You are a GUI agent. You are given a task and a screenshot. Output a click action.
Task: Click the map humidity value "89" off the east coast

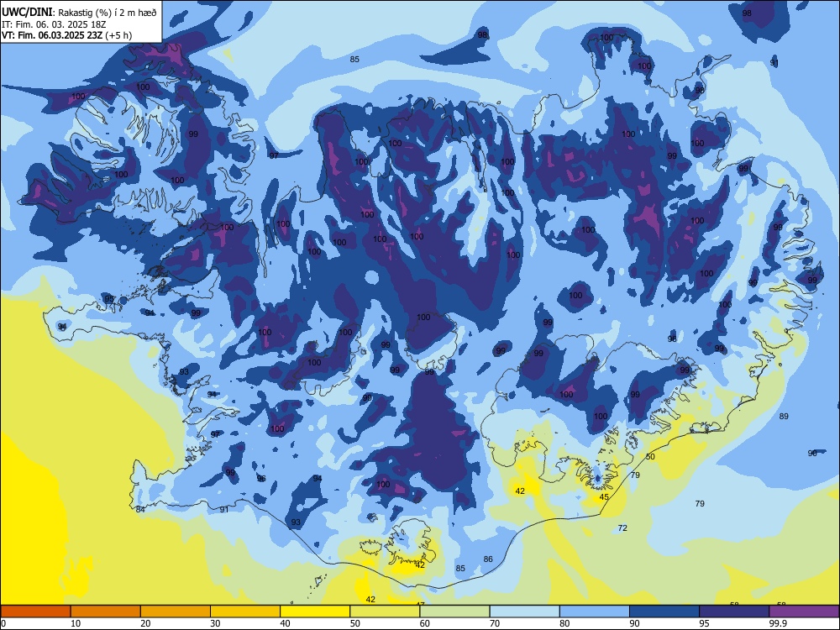pos(784,417)
